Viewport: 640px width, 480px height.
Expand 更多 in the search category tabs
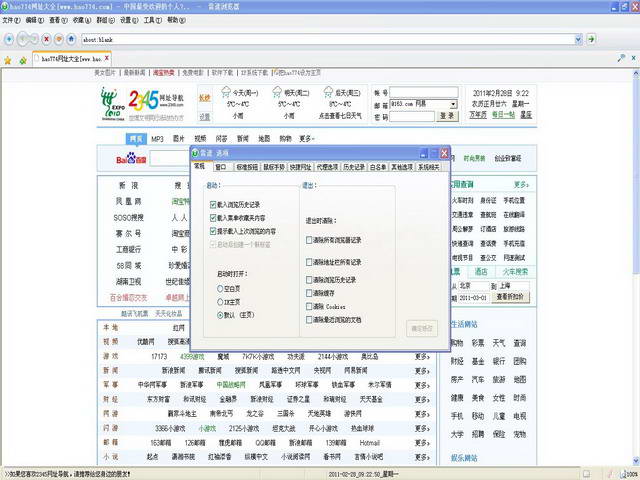[307, 139]
